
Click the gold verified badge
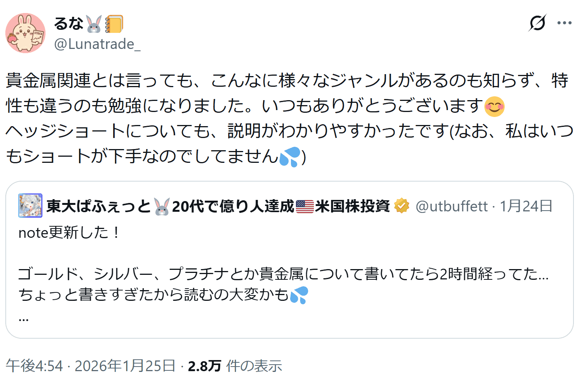click(401, 206)
